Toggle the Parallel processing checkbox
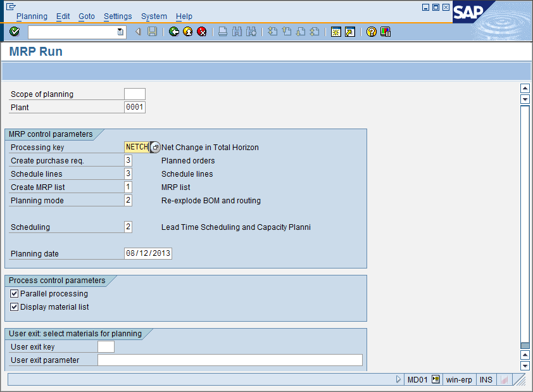Image resolution: width=533 pixels, height=392 pixels. [x=15, y=294]
